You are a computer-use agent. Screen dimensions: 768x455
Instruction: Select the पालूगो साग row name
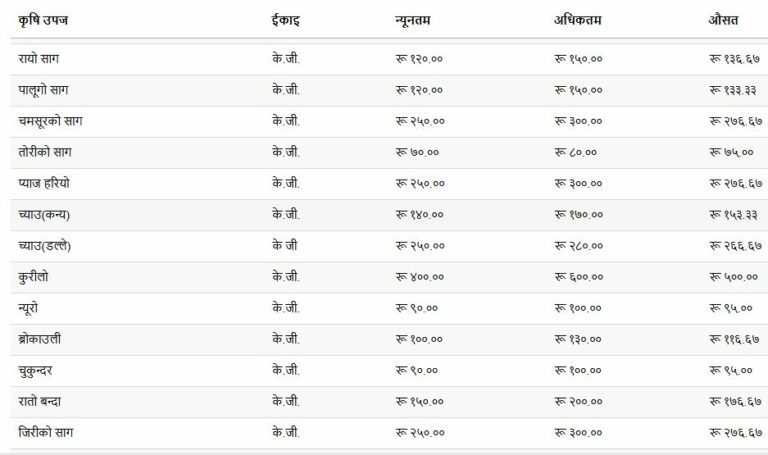[x=43, y=90]
